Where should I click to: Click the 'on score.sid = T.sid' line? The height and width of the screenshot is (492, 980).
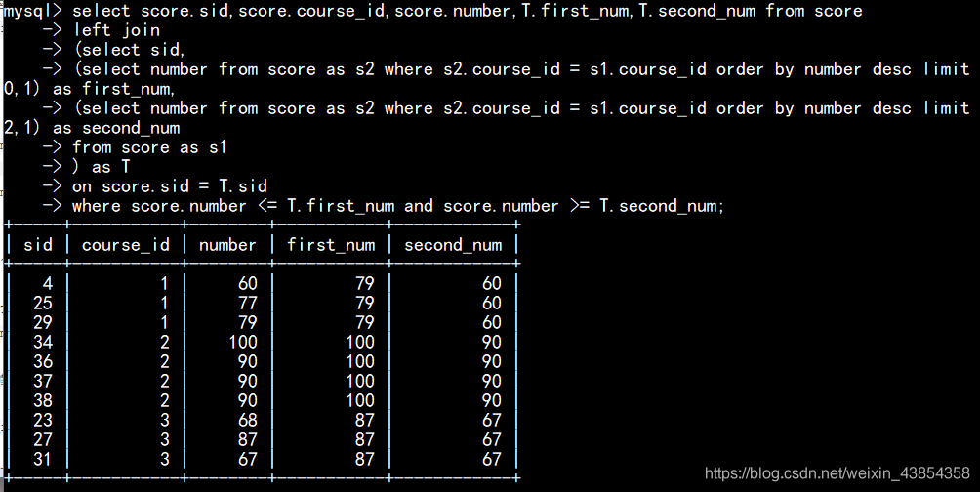click(x=170, y=186)
